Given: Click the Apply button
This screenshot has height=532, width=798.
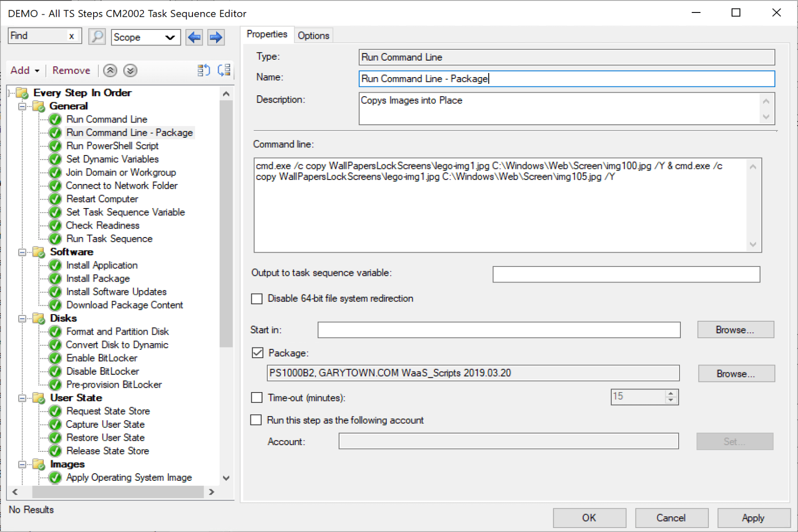Looking at the screenshot, I should click(x=753, y=518).
